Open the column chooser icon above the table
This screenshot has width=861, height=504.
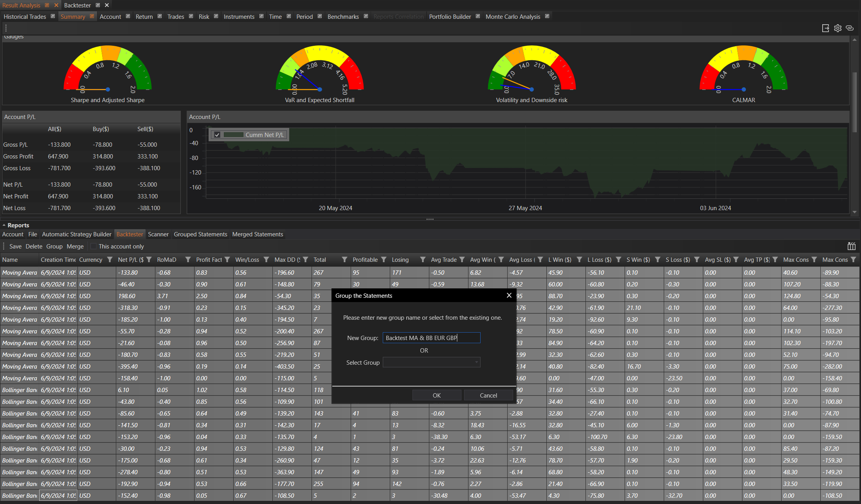tap(851, 246)
